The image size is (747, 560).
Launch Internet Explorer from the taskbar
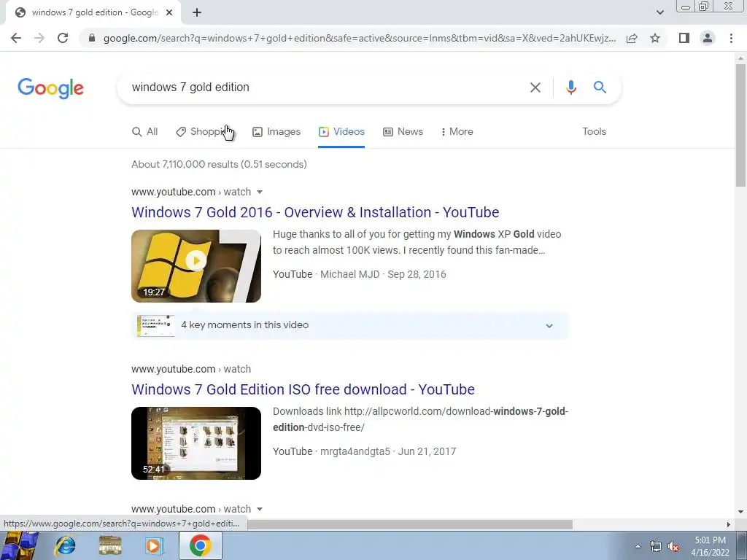(65, 545)
